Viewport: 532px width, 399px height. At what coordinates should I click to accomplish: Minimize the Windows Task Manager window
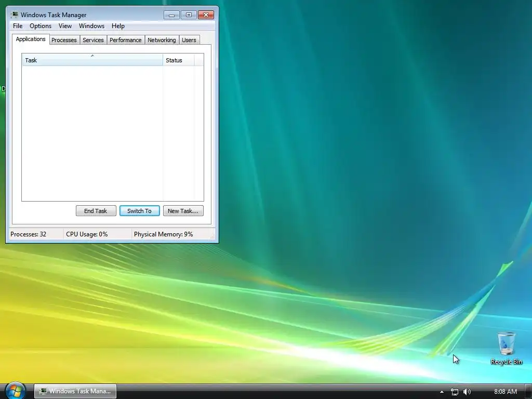pos(171,15)
